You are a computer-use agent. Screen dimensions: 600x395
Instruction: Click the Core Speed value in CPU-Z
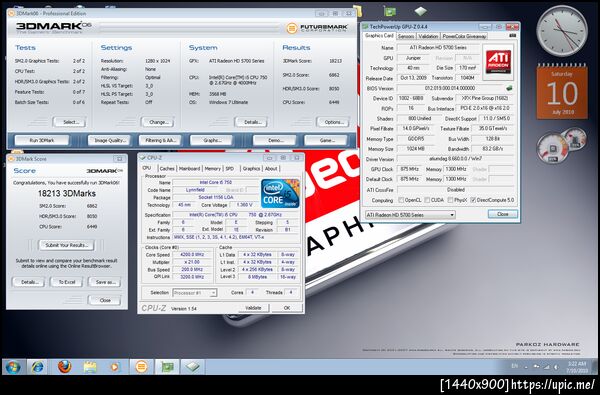(x=192, y=255)
